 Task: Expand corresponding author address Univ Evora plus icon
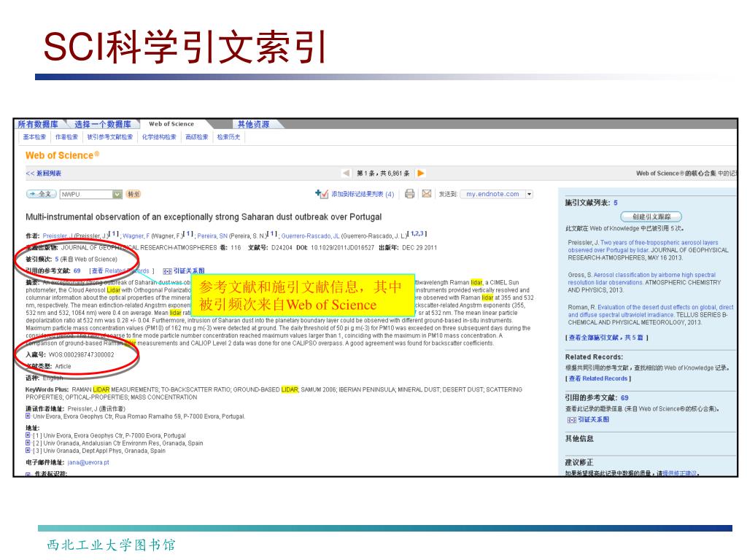[28, 416]
